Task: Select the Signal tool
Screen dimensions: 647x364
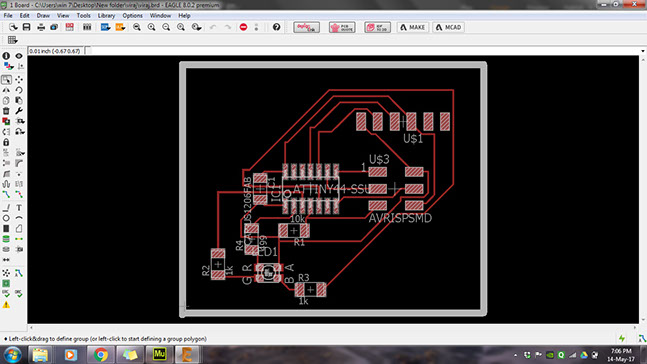Action: [x=19, y=239]
